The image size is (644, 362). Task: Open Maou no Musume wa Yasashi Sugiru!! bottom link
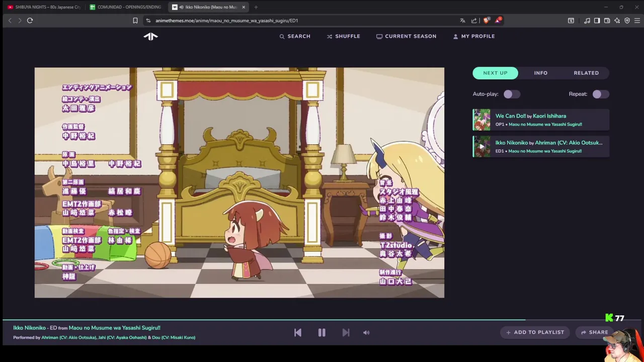coord(115,328)
